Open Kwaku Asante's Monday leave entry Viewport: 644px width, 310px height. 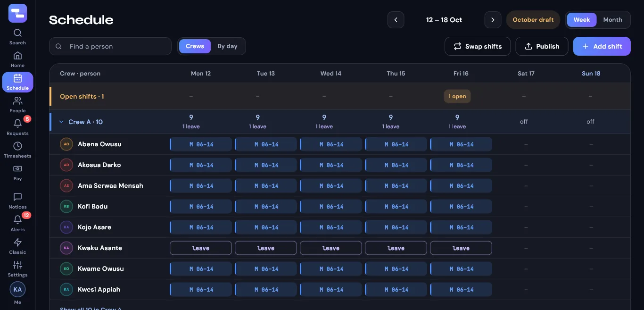201,248
